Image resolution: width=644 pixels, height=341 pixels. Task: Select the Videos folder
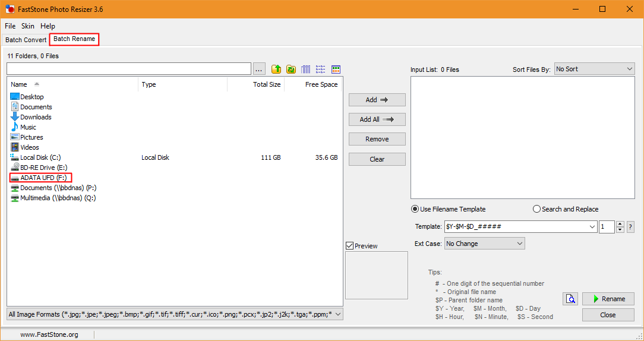(24, 147)
